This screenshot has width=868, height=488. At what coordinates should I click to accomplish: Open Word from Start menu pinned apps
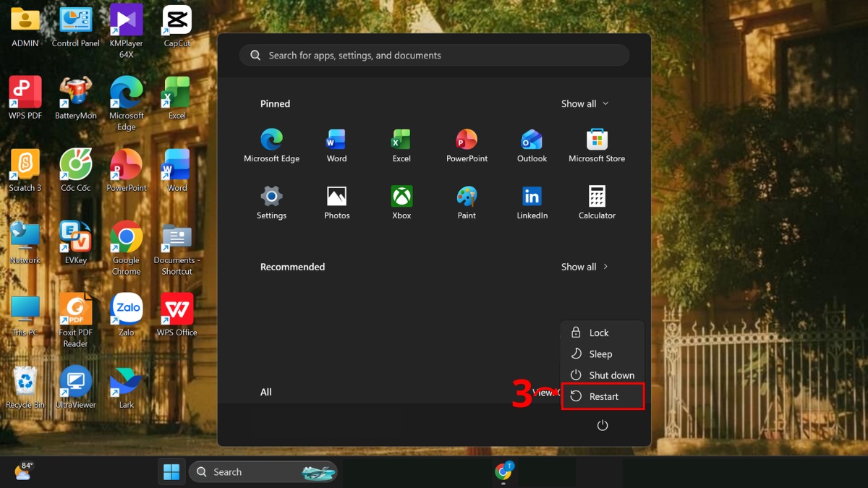336,145
